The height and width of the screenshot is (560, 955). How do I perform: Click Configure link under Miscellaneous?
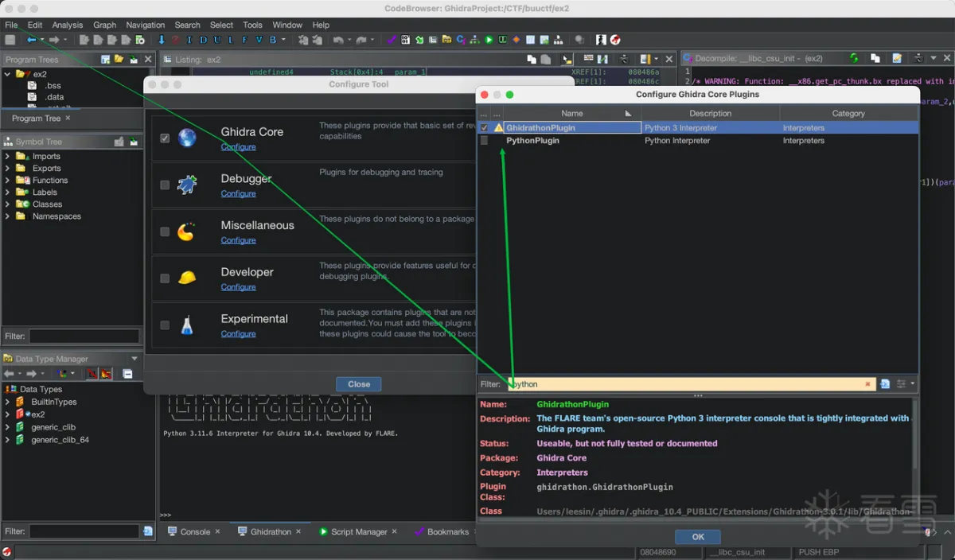tap(238, 240)
